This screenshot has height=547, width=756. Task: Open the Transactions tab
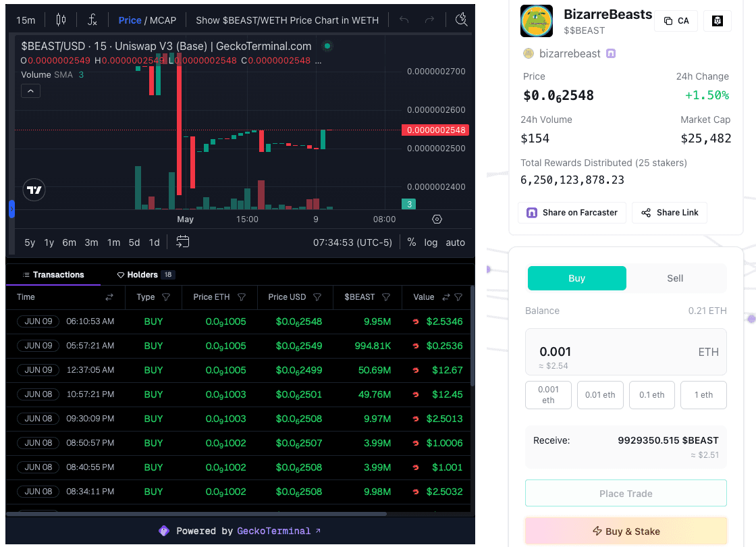coord(53,275)
